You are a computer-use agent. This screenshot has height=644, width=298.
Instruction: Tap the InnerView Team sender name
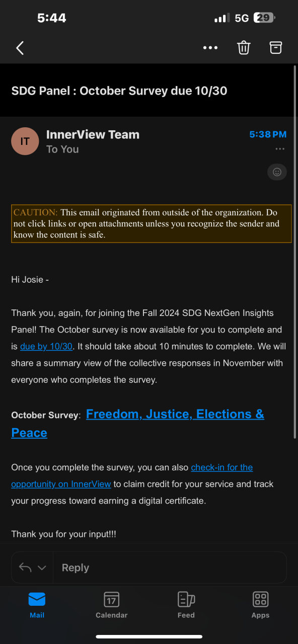pyautogui.click(x=93, y=134)
